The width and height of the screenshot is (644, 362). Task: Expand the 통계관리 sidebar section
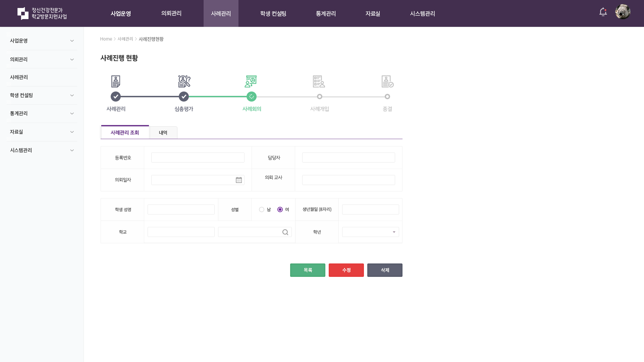tap(42, 114)
